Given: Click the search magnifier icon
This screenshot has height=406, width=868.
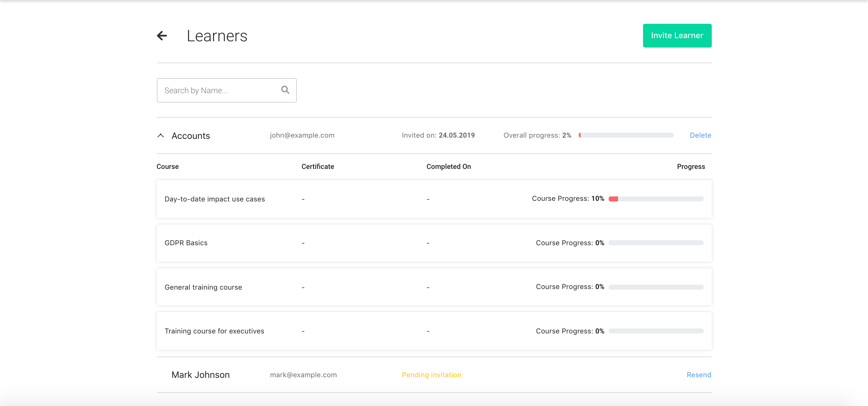Looking at the screenshot, I should (285, 90).
